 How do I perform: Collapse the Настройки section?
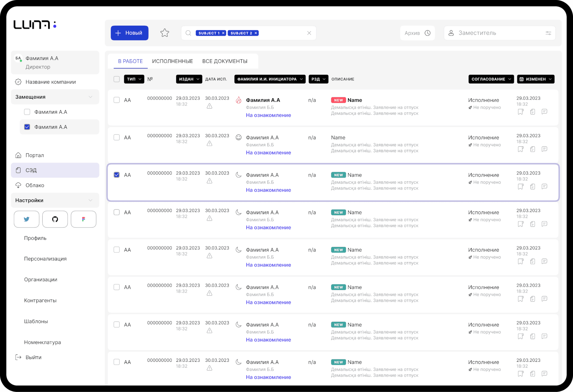click(x=90, y=200)
